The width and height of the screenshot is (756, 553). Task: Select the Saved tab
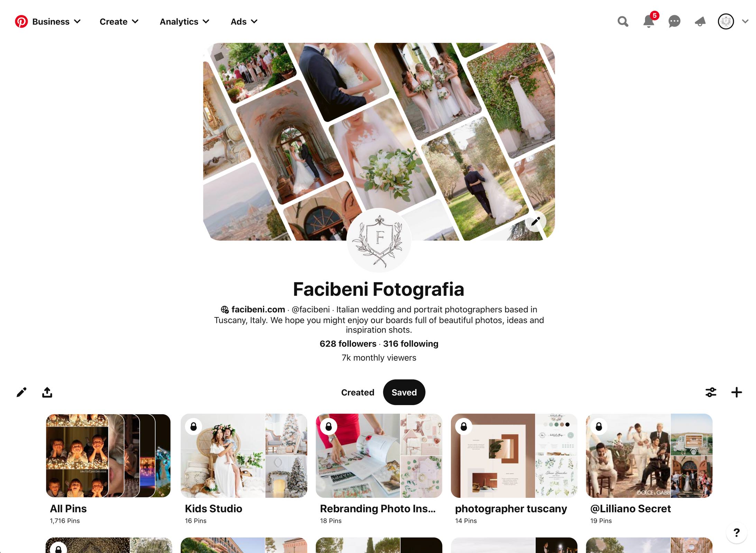tap(404, 392)
